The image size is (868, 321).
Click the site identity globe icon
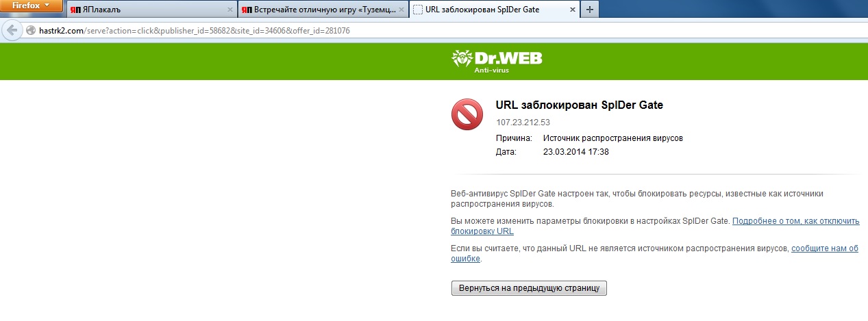30,31
